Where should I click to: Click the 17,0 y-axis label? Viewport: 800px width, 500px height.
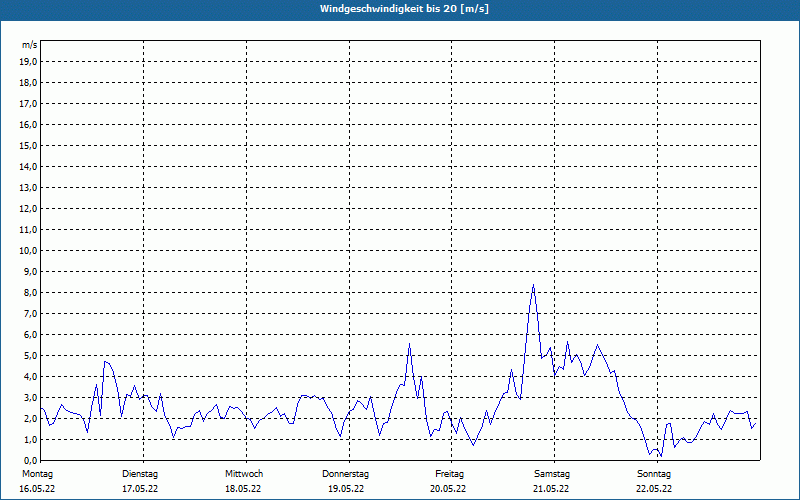tap(28, 104)
